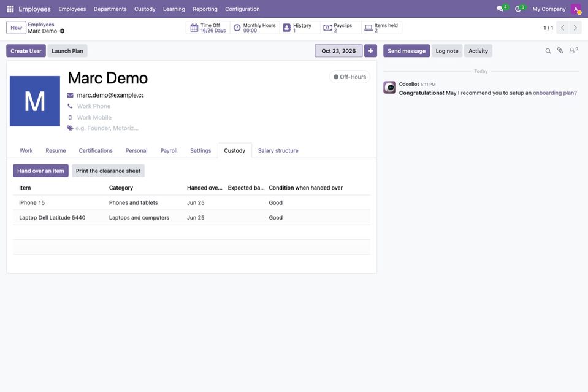
Task: Click the user avatar in top bar
Action: [x=576, y=9]
